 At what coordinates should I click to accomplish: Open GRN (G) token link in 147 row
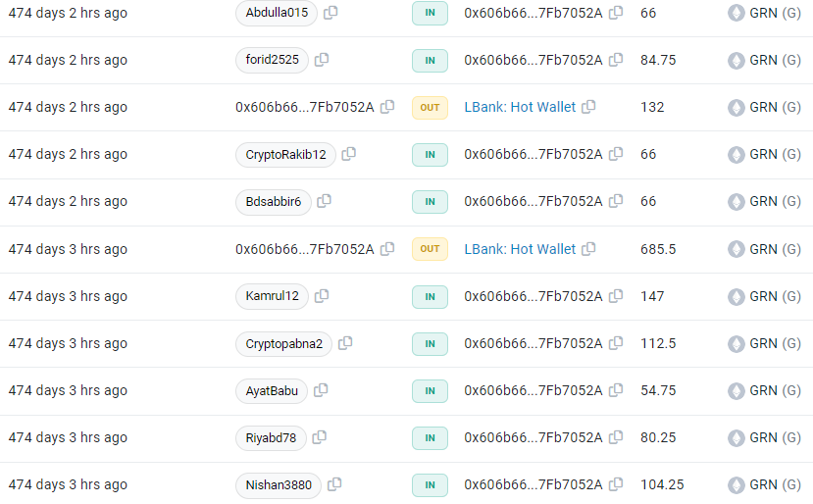click(775, 296)
